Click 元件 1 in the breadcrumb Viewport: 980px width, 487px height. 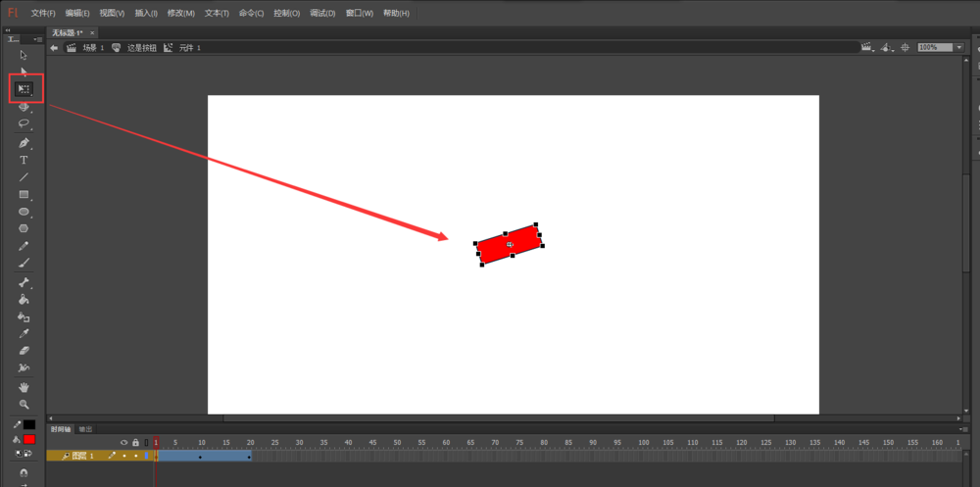pos(189,47)
